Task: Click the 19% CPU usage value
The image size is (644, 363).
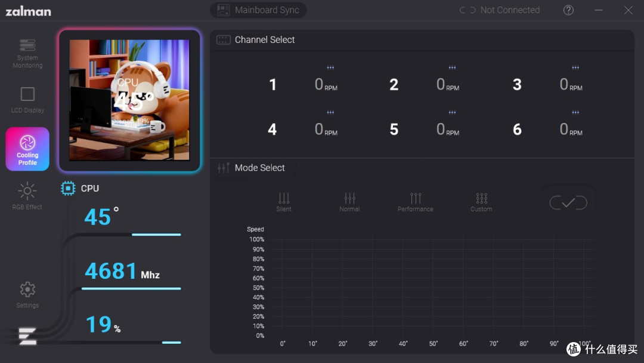Action: click(x=103, y=324)
